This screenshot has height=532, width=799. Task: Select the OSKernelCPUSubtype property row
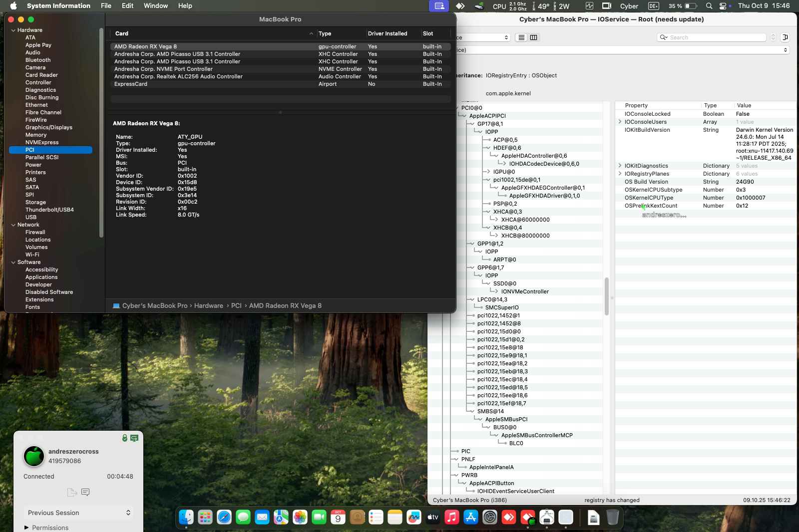pos(705,190)
